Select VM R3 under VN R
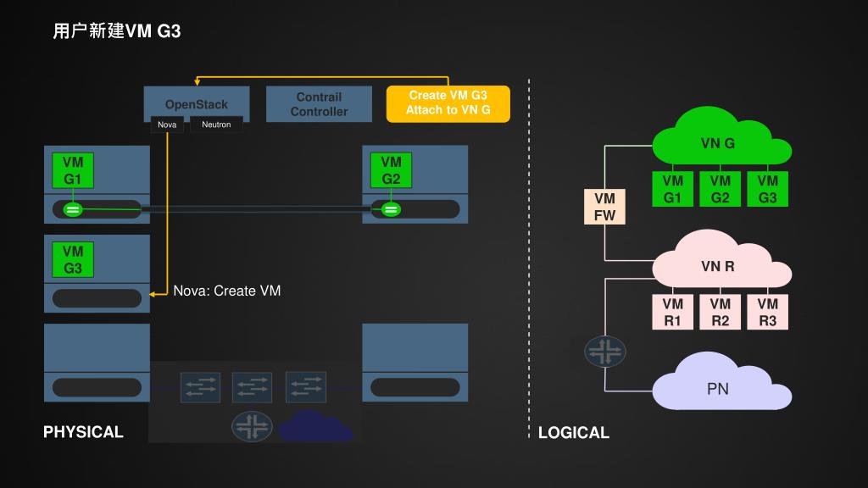 coord(768,312)
